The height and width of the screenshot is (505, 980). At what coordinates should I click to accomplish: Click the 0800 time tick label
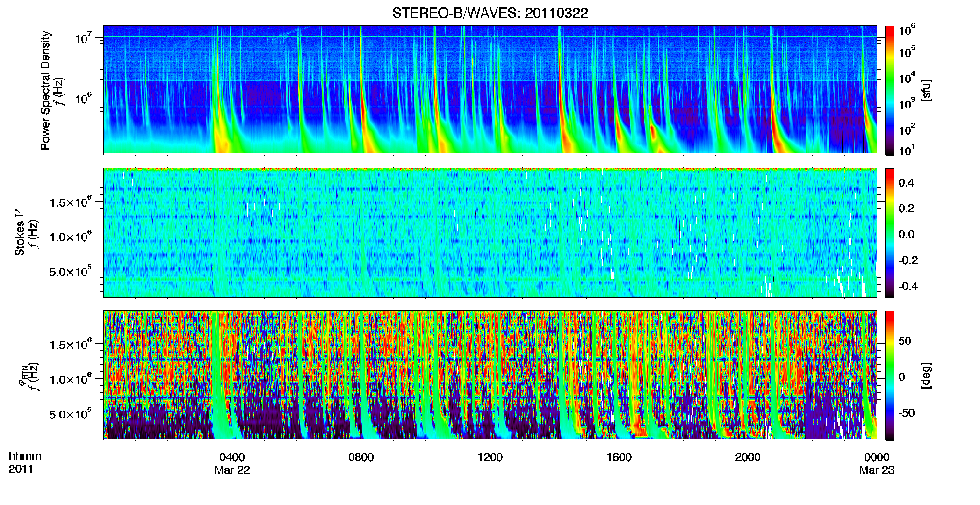point(361,457)
